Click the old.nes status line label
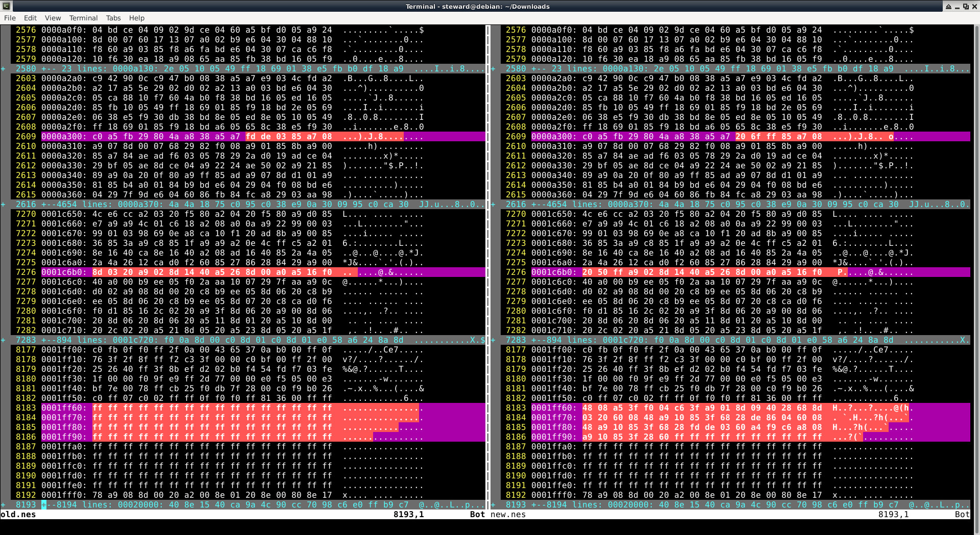The height and width of the screenshot is (535, 980). point(18,515)
